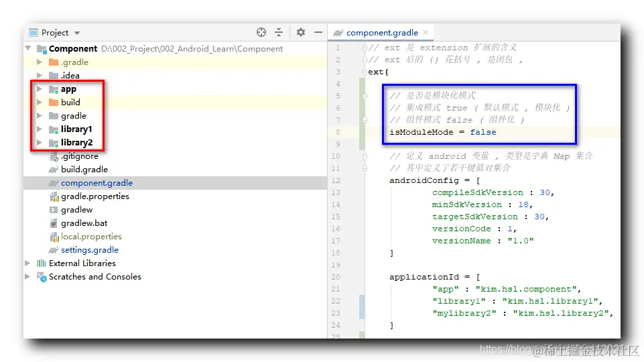Click the Scratches and Consoles icon
Viewport: 644px width, 362px height.
coord(42,277)
